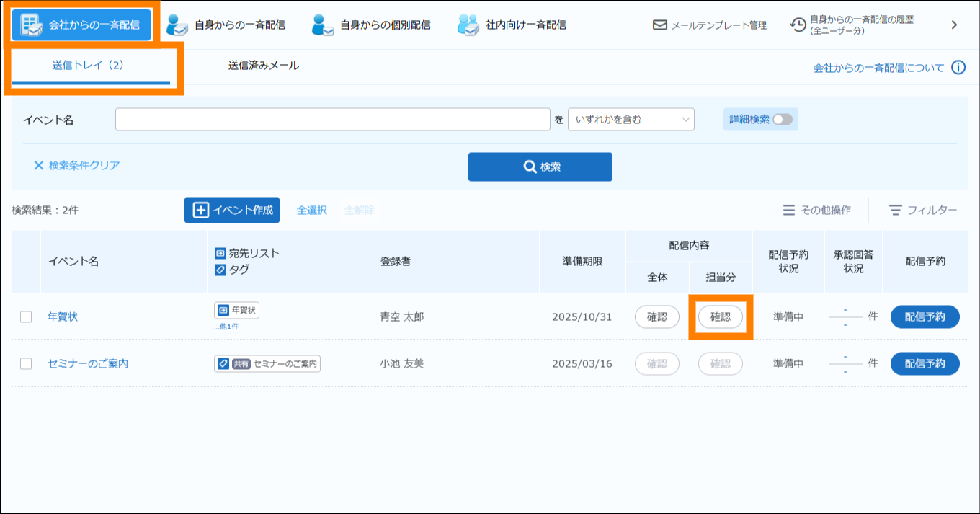Click イベント作成 button

(231, 210)
